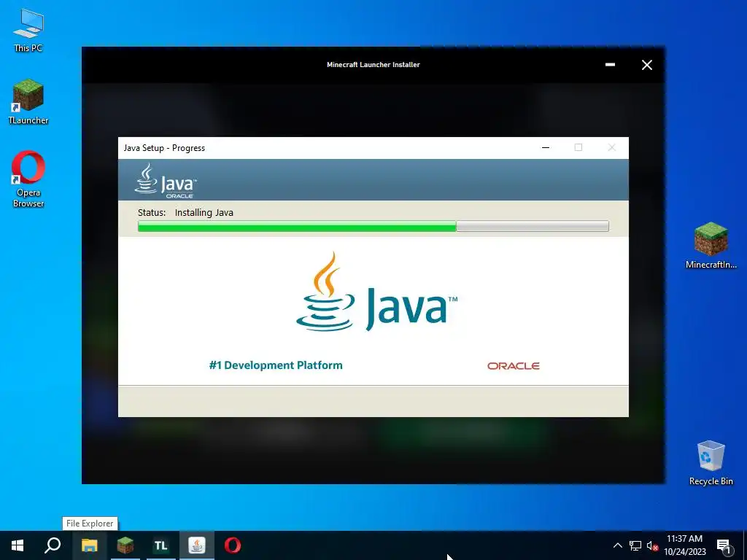Open the notification center icon
The image size is (747, 560).
point(724,545)
